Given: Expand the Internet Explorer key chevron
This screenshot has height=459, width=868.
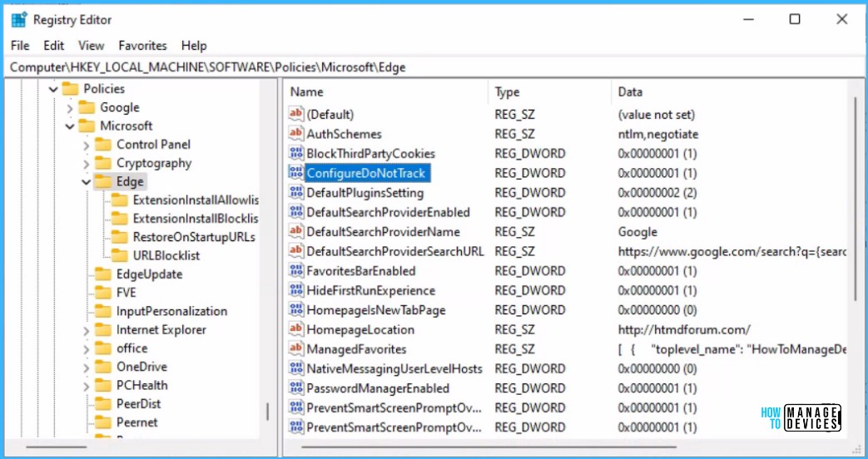Looking at the screenshot, I should tap(87, 330).
